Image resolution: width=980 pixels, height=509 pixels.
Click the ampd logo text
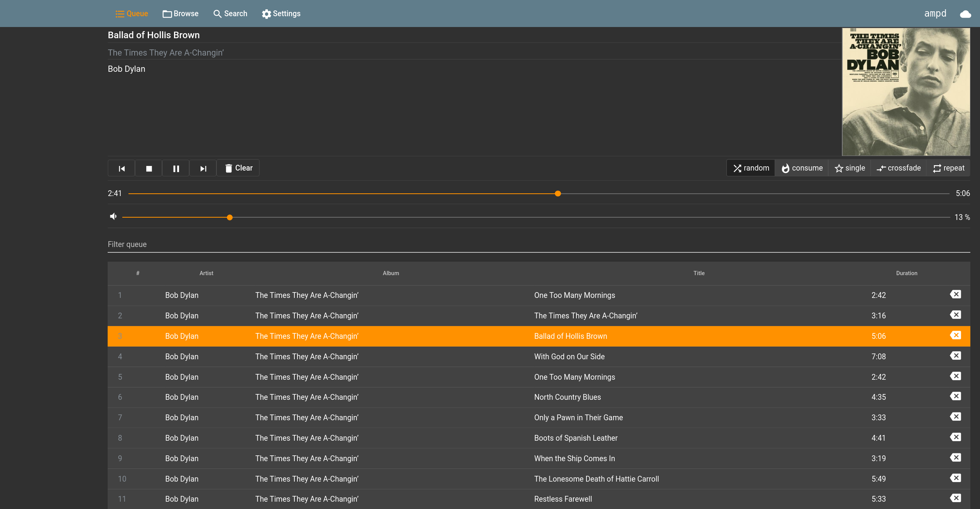tap(935, 14)
